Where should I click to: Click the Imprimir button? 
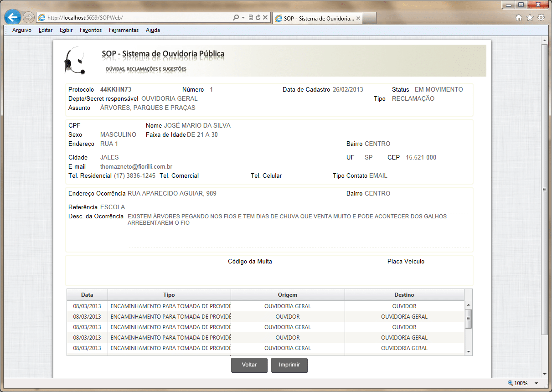pos(289,365)
